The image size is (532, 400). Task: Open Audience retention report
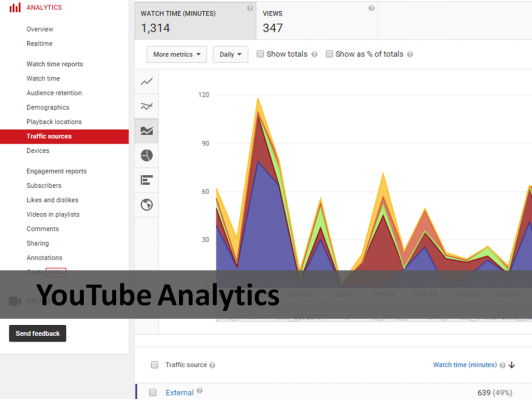tap(54, 93)
